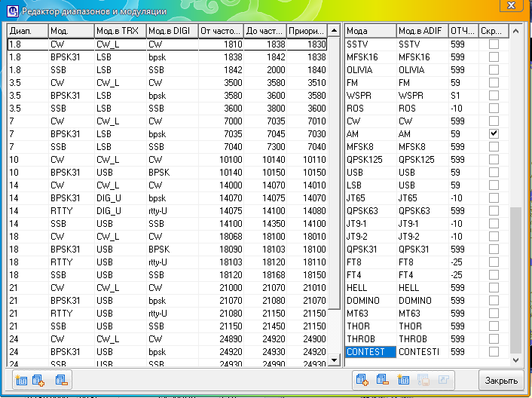This screenshot has height=398, width=532.
Task: Click the last grayed-out icon in the modes toolbar
Action: (443, 379)
